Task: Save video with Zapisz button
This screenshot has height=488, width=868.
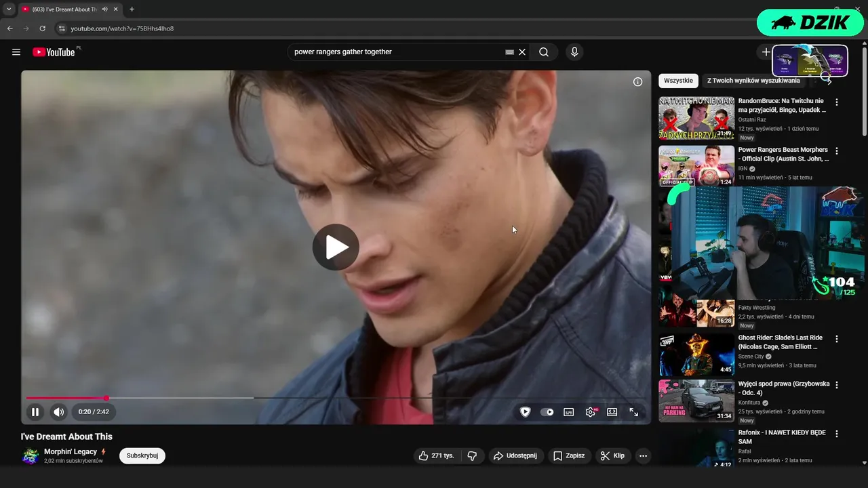Action: (569, 455)
